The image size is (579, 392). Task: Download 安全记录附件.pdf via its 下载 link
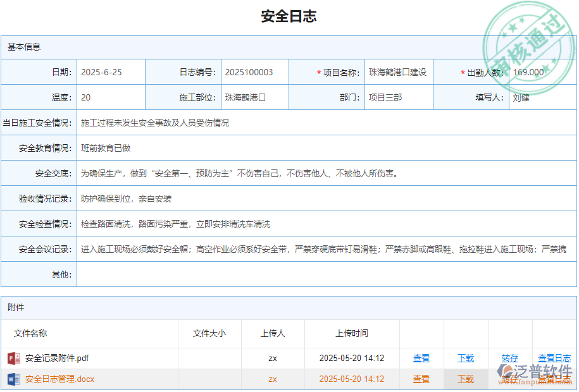click(x=465, y=358)
